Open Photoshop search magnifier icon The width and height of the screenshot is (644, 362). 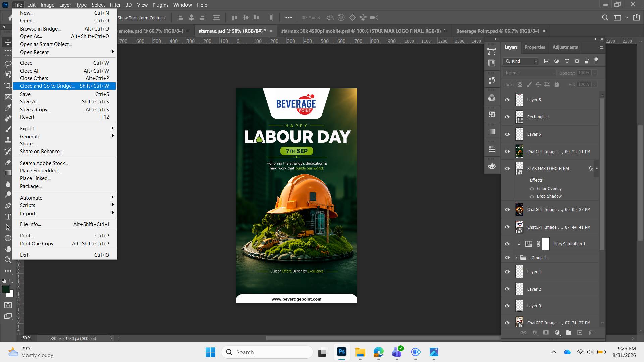[605, 18]
